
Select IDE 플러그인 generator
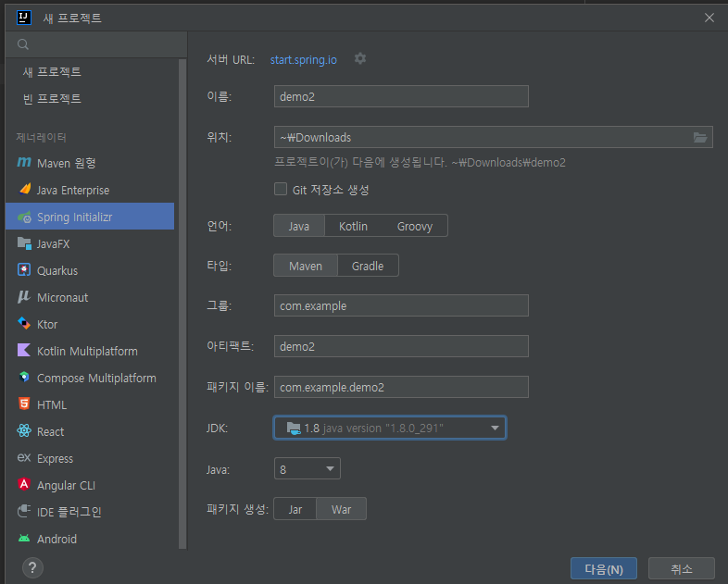coord(91,512)
